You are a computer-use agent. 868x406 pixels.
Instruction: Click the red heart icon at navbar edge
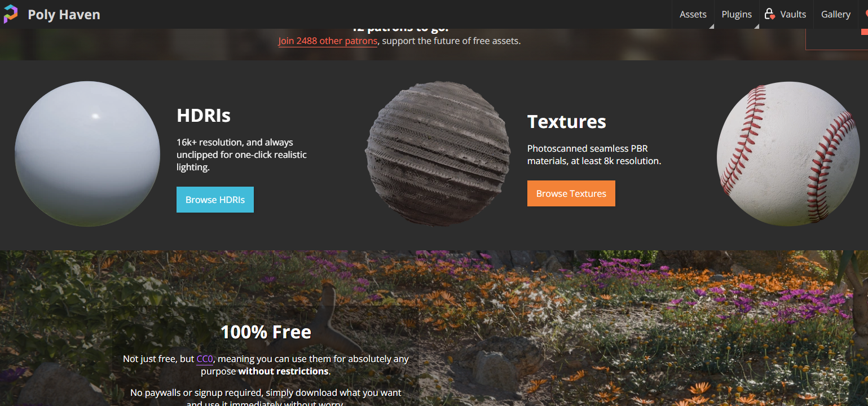[x=866, y=14]
